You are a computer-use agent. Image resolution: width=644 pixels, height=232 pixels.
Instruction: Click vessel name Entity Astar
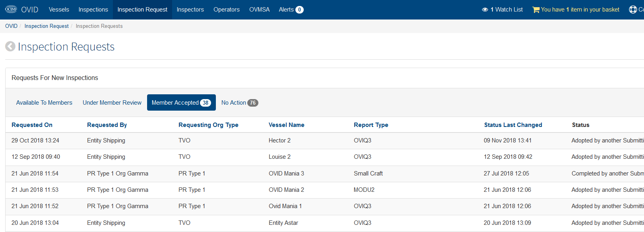pyautogui.click(x=283, y=223)
